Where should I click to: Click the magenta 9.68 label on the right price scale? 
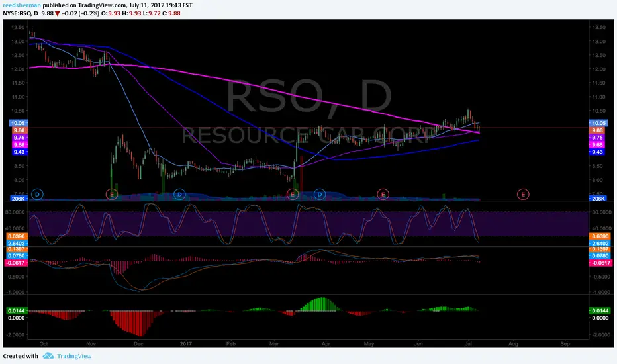point(597,144)
